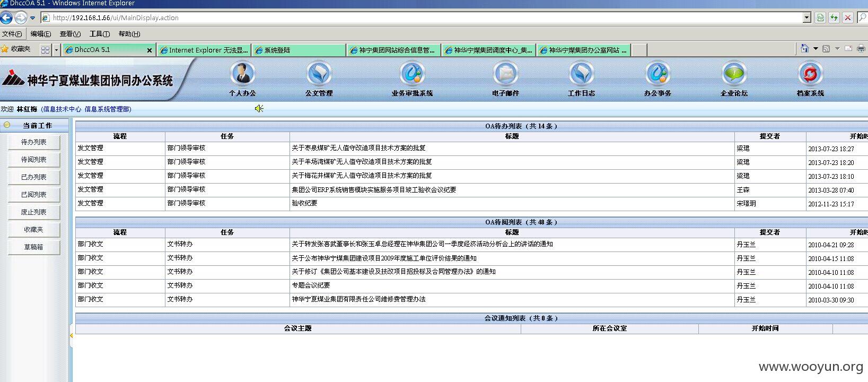Open the 公文管理 module icon
The height and width of the screenshot is (382, 868).
(x=319, y=73)
